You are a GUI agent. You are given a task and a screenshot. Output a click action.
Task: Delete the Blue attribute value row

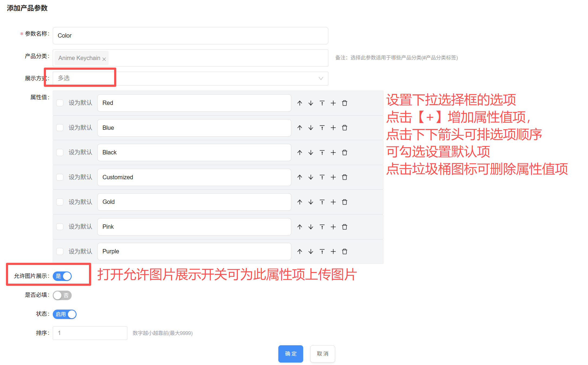click(345, 128)
